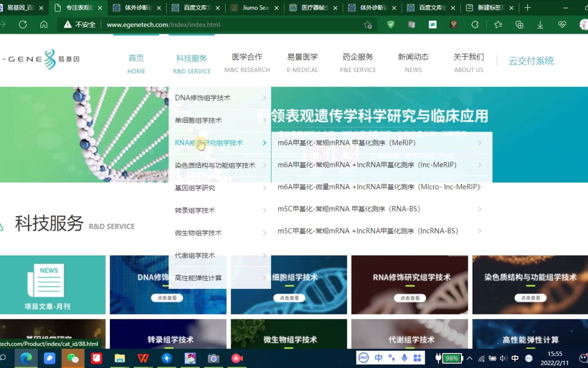Launch Microsoft Edge from the taskbar
Viewport: 588px width, 368px height.
[26, 358]
